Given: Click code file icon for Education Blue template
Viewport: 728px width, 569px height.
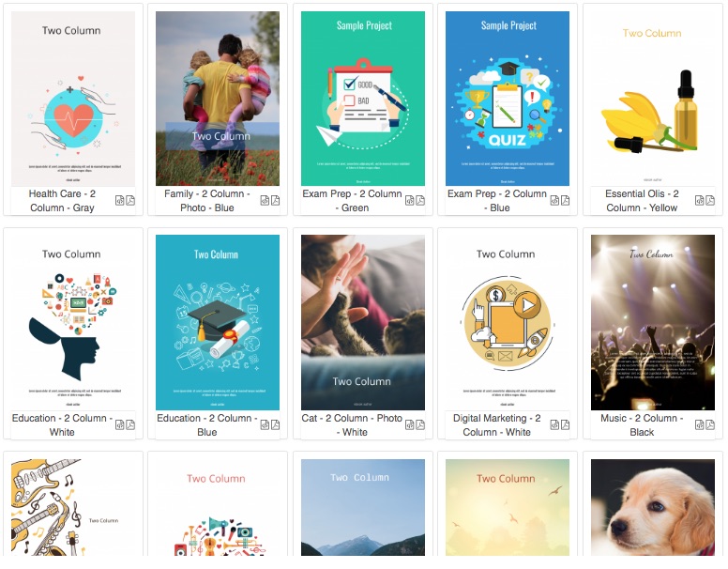Looking at the screenshot, I should (x=265, y=425).
